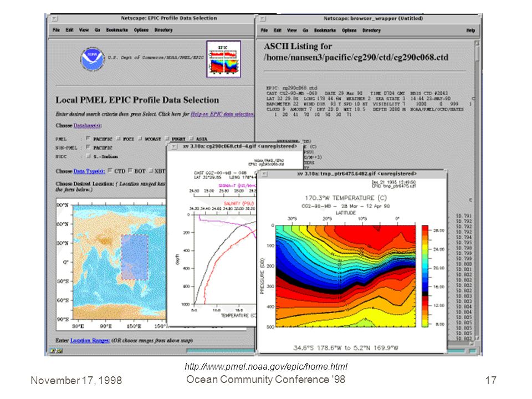Open Go menu in EPIC Profile window
The image size is (532, 399).
point(98,30)
